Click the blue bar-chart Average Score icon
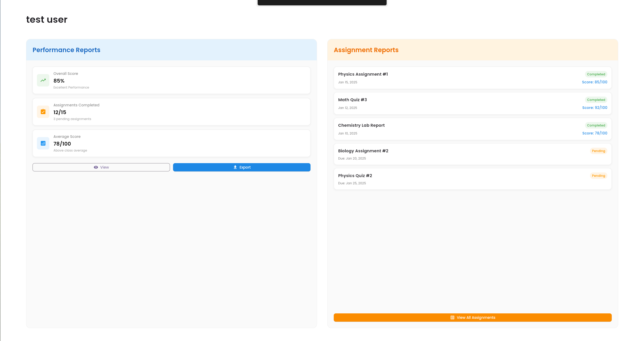The width and height of the screenshot is (644, 341). pos(43,143)
